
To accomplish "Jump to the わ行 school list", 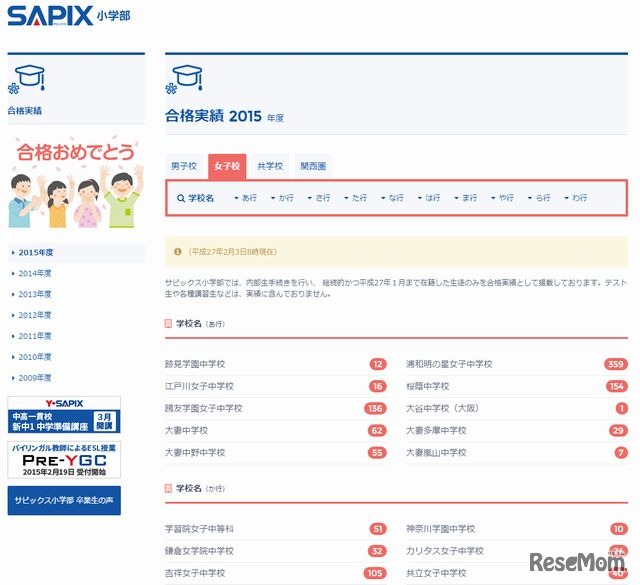I will (576, 198).
